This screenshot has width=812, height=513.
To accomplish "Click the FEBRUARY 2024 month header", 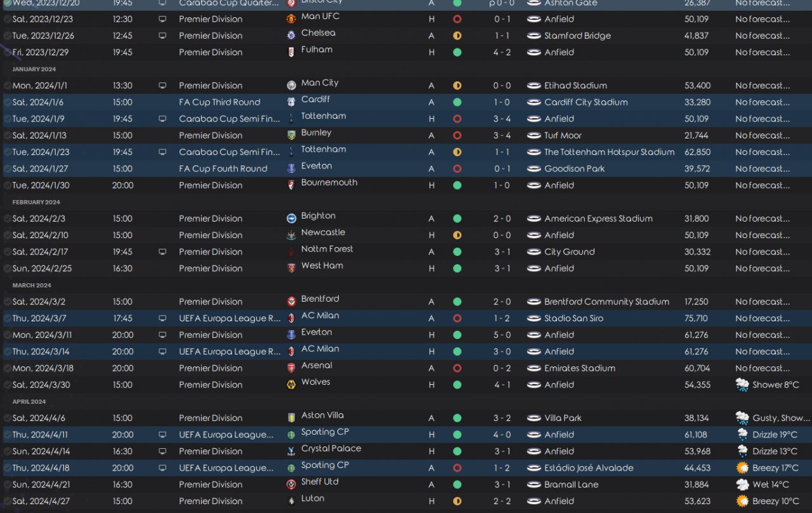I will coord(36,202).
